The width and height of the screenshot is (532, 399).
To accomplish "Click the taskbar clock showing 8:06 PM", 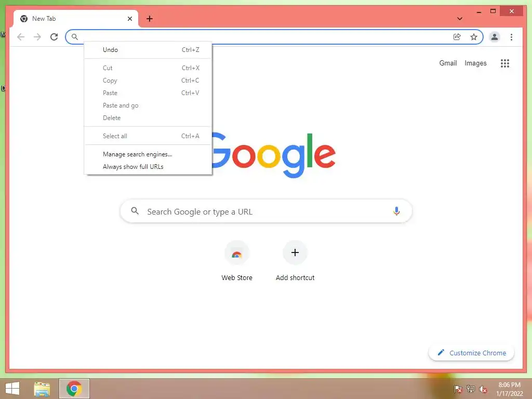I will pyautogui.click(x=509, y=389).
